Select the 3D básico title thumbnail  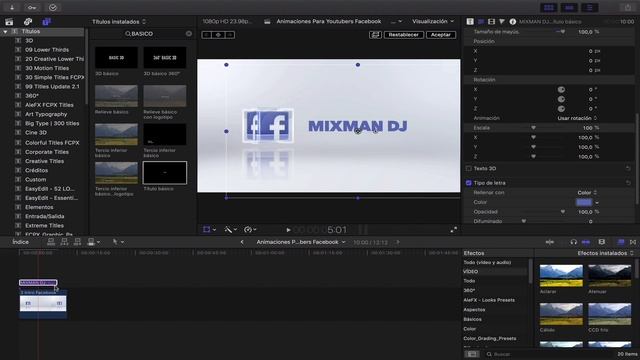(x=116, y=57)
